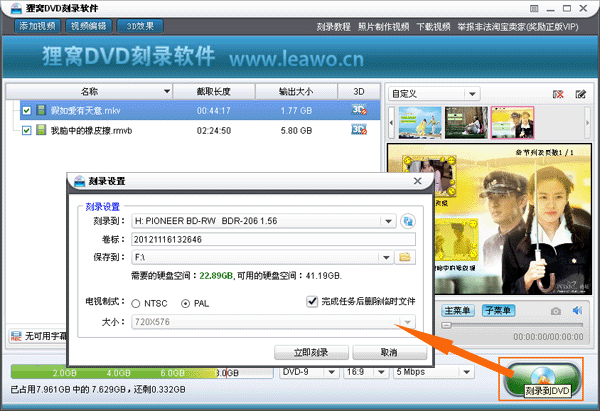Image resolution: width=600 pixels, height=411 pixels.
Task: Click the subtitle icon next to 无可用字幕
Action: pyautogui.click(x=16, y=336)
